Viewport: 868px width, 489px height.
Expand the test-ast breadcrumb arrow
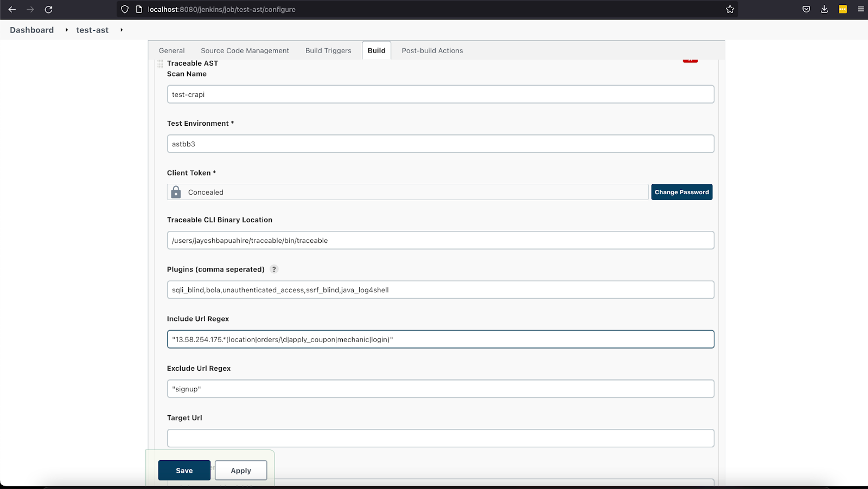point(122,30)
